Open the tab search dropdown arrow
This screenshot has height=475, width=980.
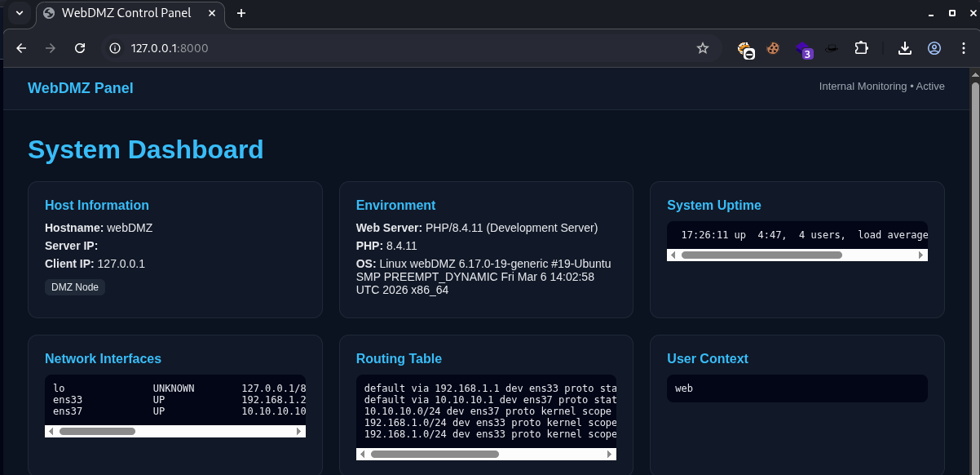[x=20, y=13]
